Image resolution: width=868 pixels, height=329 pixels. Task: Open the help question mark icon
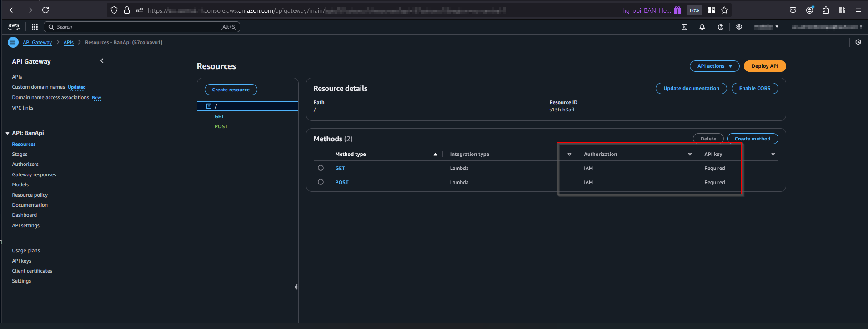click(721, 27)
